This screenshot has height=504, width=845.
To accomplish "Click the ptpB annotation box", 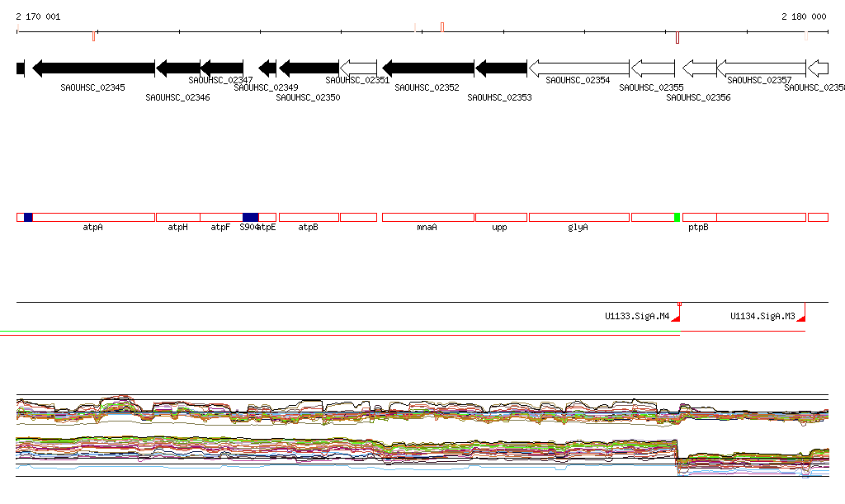I will tap(699, 217).
